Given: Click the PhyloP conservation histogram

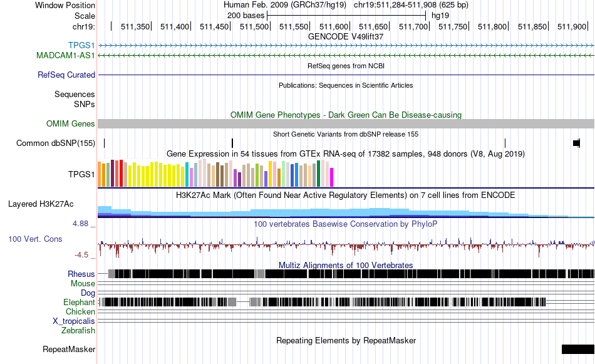Looking at the screenshot, I should click(x=346, y=247).
